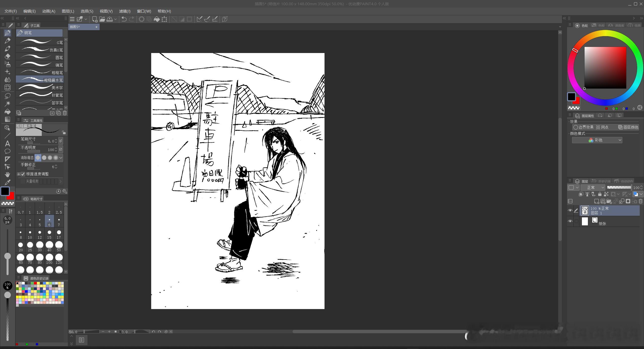The width and height of the screenshot is (644, 349).
Task: Choose brush size preset 10
Action: coord(30,234)
